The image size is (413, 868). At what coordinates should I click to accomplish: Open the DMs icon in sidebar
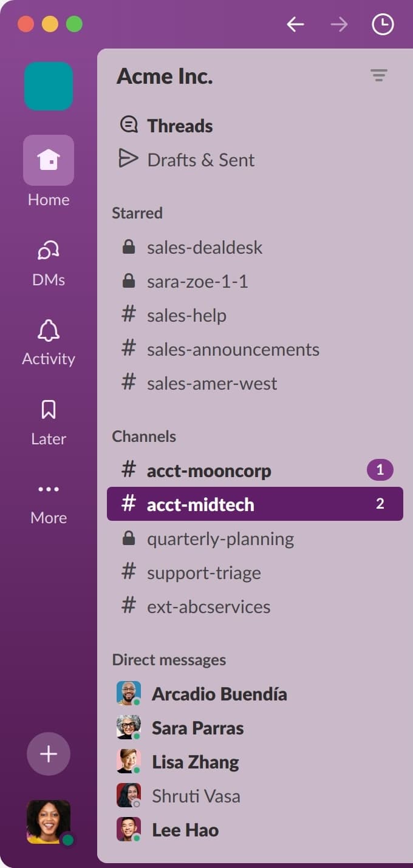[x=49, y=251]
